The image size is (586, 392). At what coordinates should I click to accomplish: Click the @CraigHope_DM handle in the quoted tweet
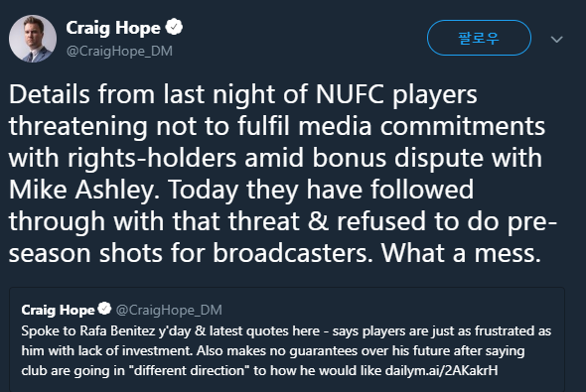(x=169, y=310)
